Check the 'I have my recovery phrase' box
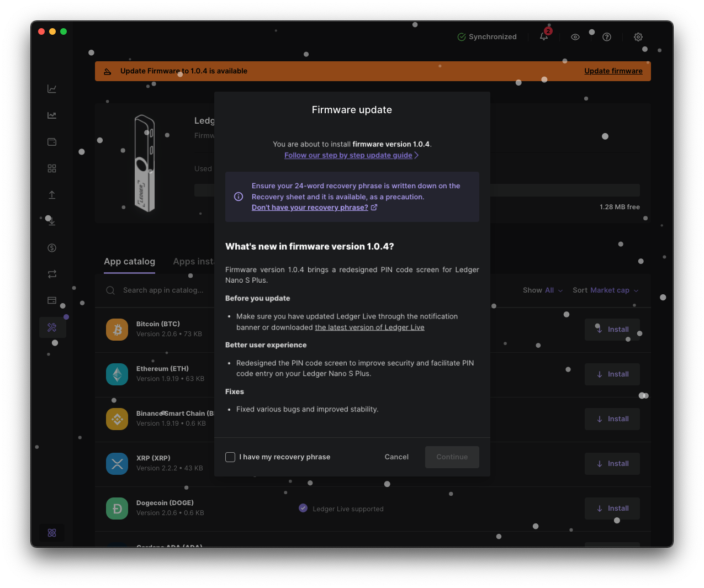 [x=230, y=457]
